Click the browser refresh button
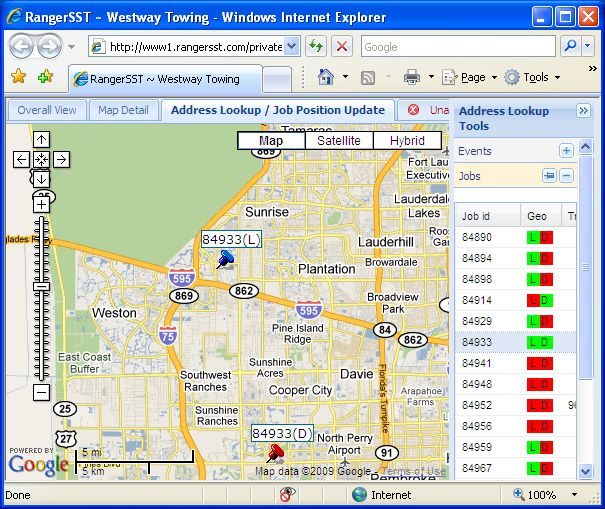 317,47
